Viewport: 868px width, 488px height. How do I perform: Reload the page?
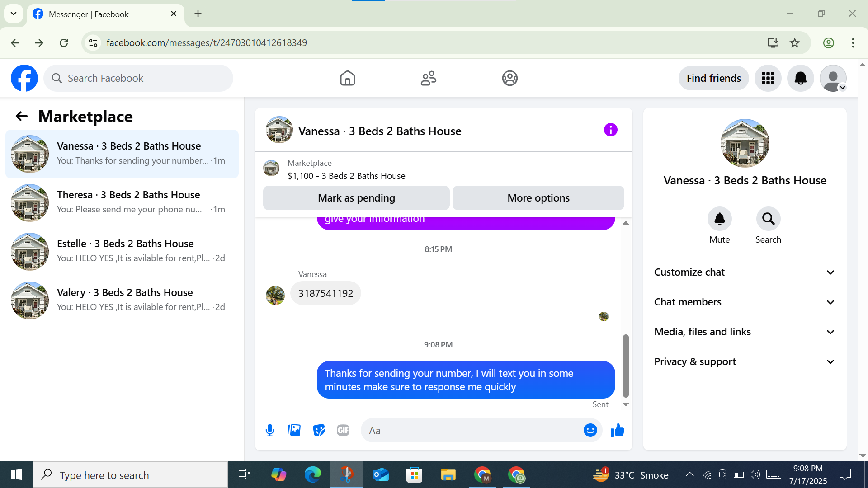click(x=64, y=43)
